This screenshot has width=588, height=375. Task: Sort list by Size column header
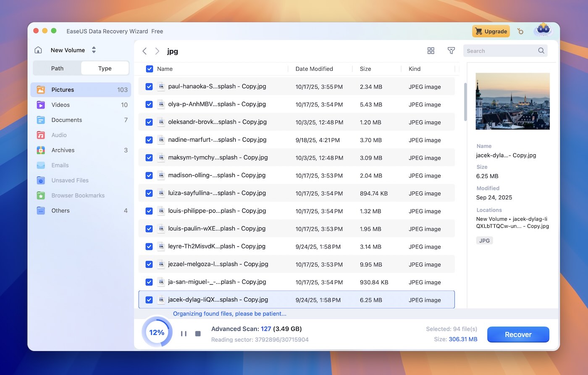365,69
